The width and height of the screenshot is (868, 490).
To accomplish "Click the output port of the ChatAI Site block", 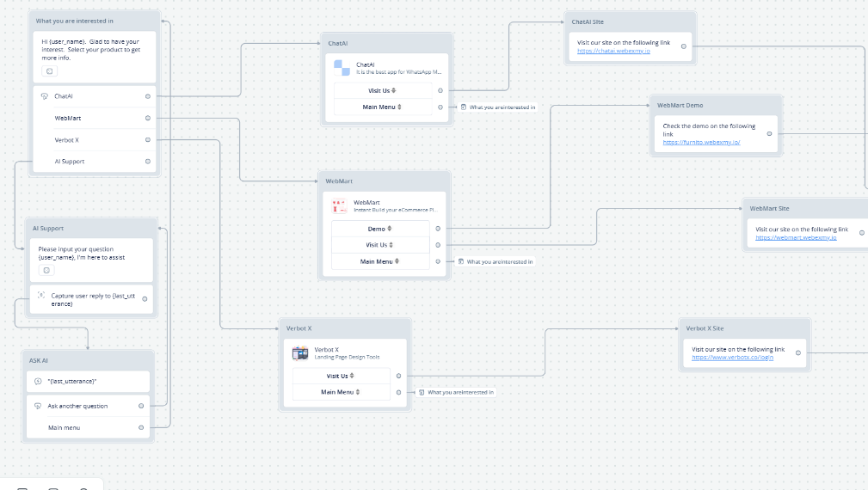I will tap(684, 46).
